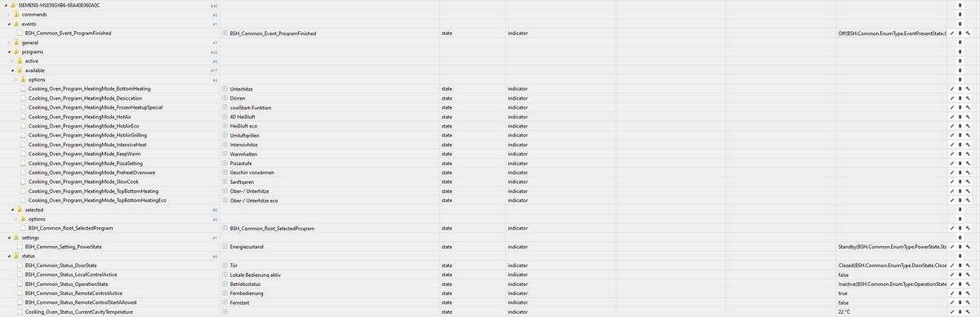Screen dimensions: 980x317
Task: Collapse the status folder
Action: [x=8, y=257]
